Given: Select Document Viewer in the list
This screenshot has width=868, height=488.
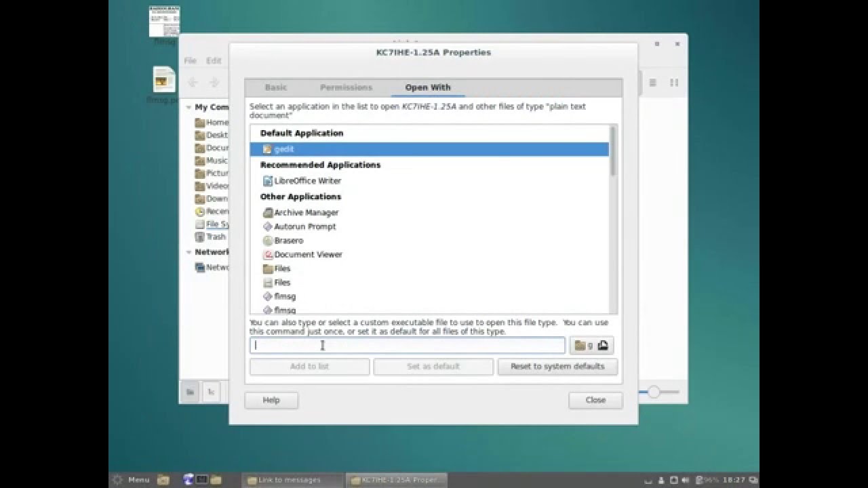Looking at the screenshot, I should [429, 254].
